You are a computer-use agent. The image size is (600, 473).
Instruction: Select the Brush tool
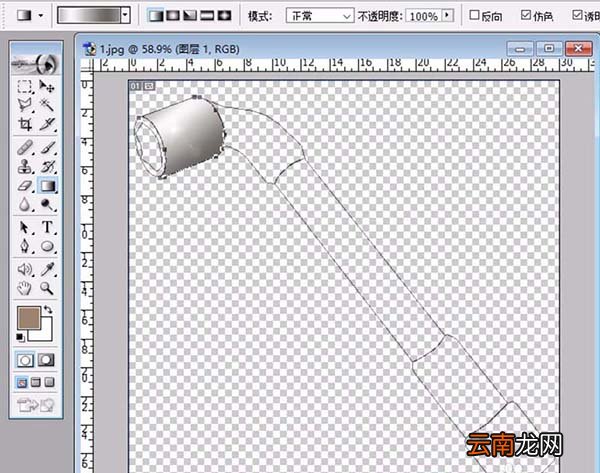(47, 148)
